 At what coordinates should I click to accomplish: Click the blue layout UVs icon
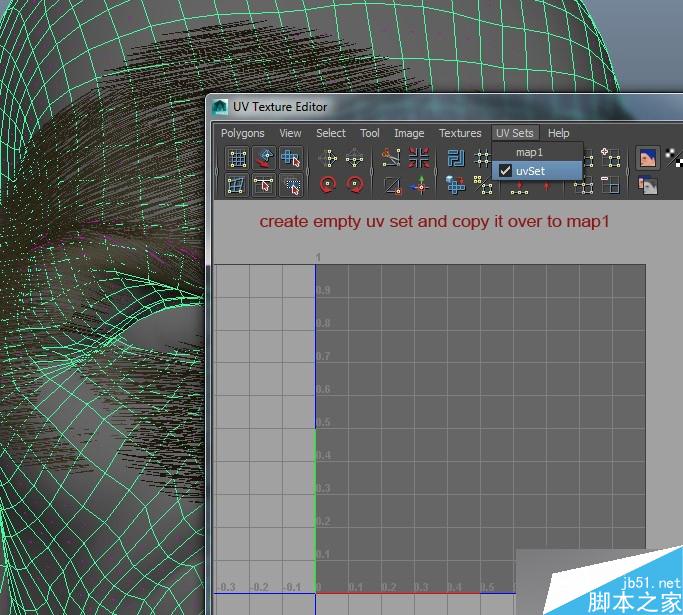click(x=456, y=158)
